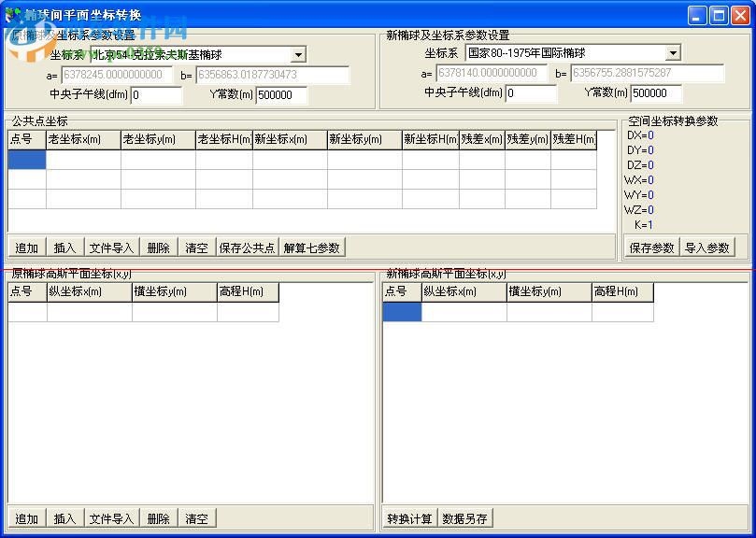Click 追加 button in 公共点坐标 panel
This screenshot has width=756, height=538.
pyautogui.click(x=27, y=248)
